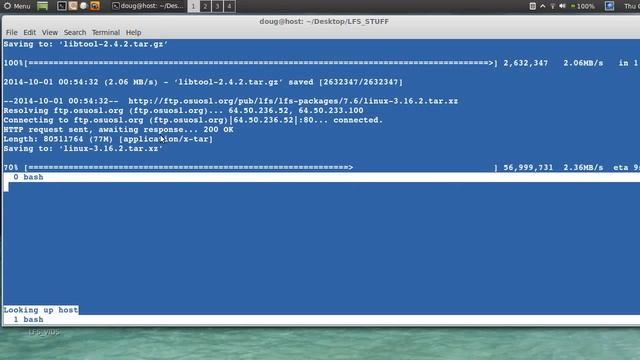Screen dimensions: 640x360
Task: Click the cursor block in lower terminal pane
Action: click(x=6, y=187)
